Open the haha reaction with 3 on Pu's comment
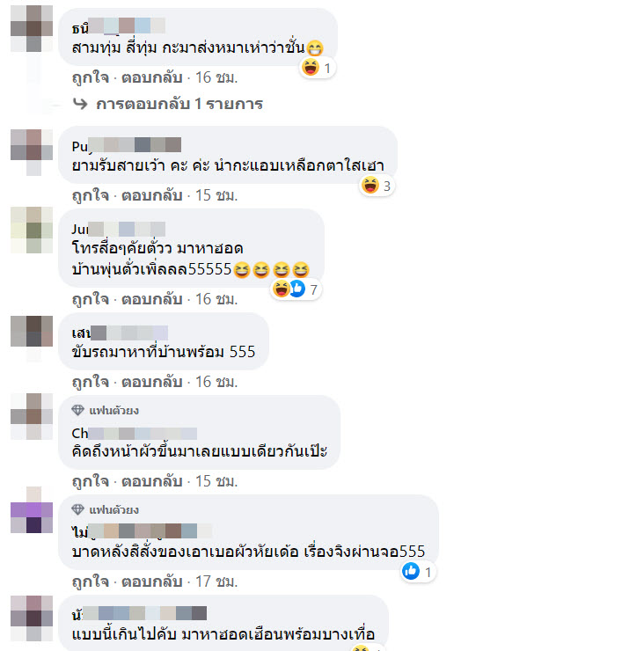Viewport: 644px width, 651px height. click(x=377, y=186)
